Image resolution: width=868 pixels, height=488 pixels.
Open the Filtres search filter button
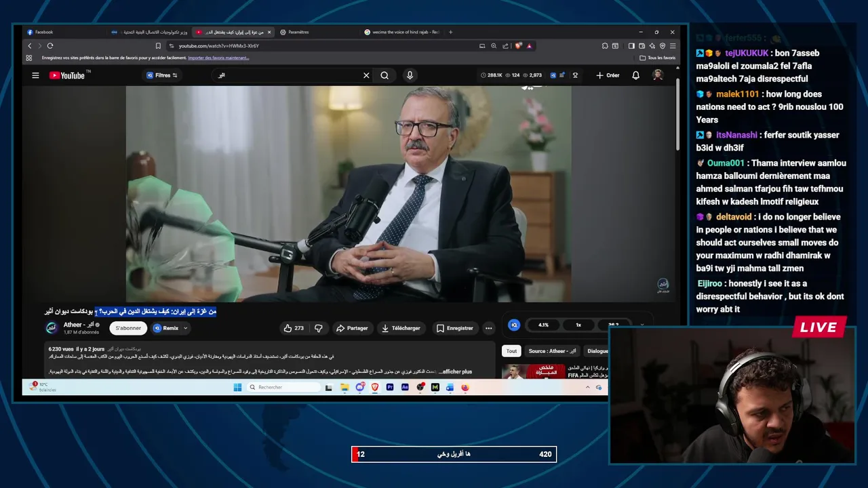click(x=162, y=75)
